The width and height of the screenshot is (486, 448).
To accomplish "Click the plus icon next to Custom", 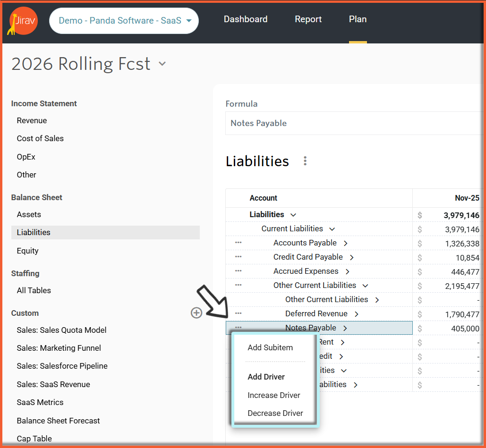I will (196, 313).
